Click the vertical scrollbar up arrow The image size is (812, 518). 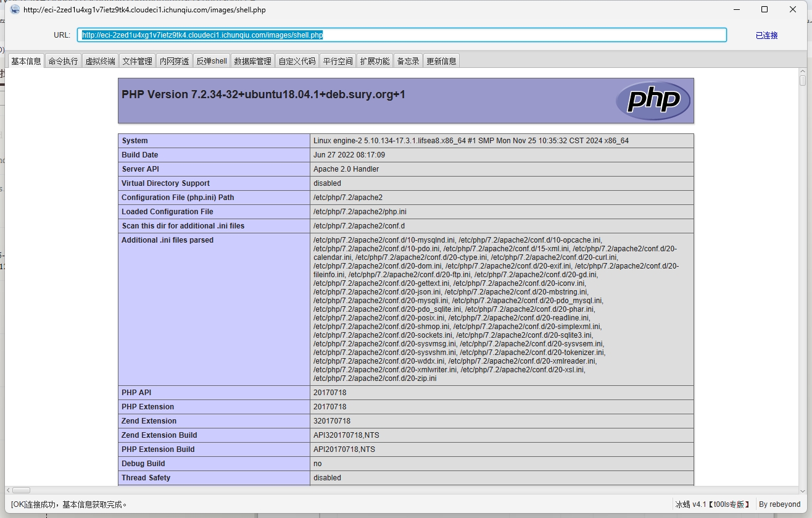(x=802, y=72)
